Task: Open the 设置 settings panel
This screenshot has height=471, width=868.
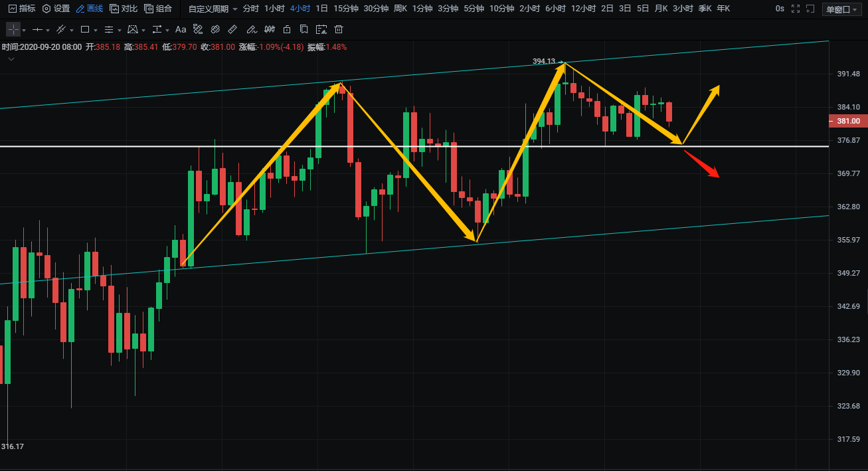Action: (x=56, y=9)
